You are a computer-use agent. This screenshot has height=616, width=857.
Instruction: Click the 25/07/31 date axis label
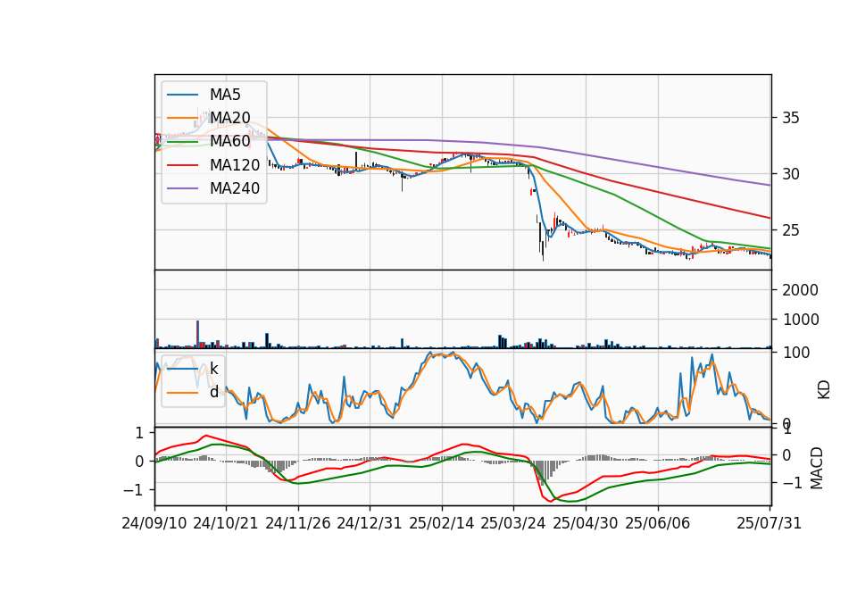pos(769,523)
